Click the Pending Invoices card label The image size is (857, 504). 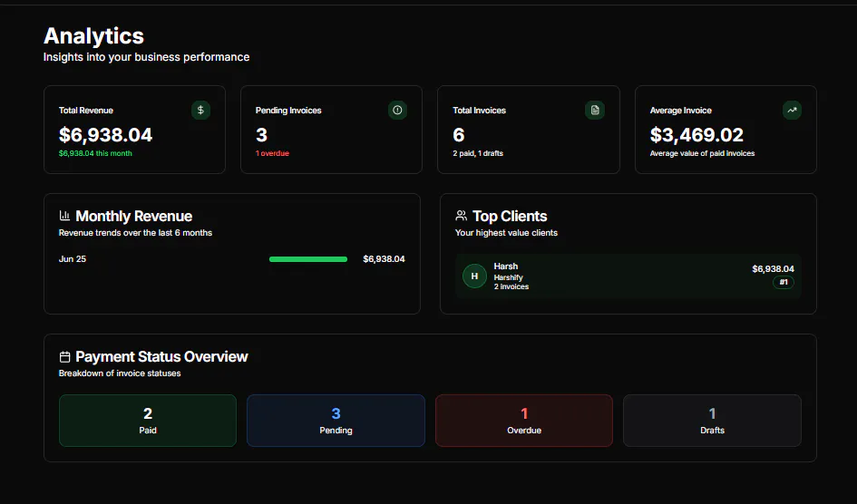pyautogui.click(x=288, y=111)
